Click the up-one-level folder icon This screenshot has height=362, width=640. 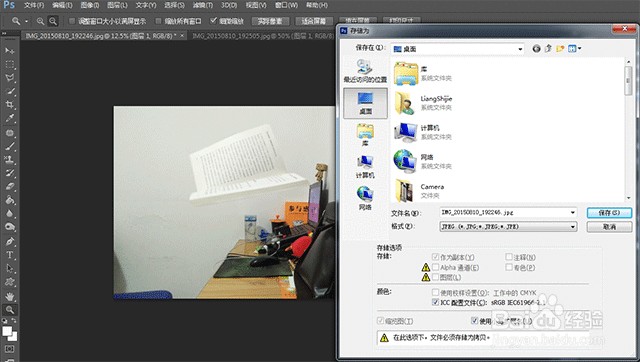tap(548, 49)
